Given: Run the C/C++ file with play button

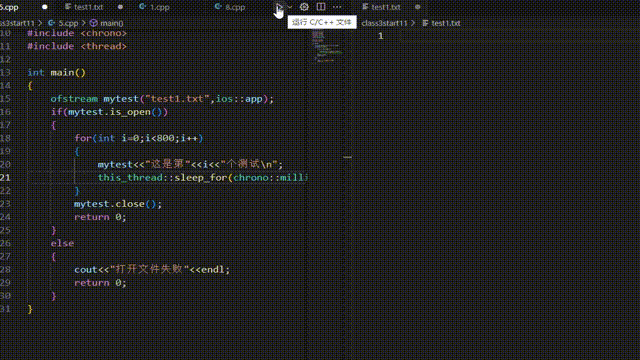Looking at the screenshot, I should pos(278,7).
